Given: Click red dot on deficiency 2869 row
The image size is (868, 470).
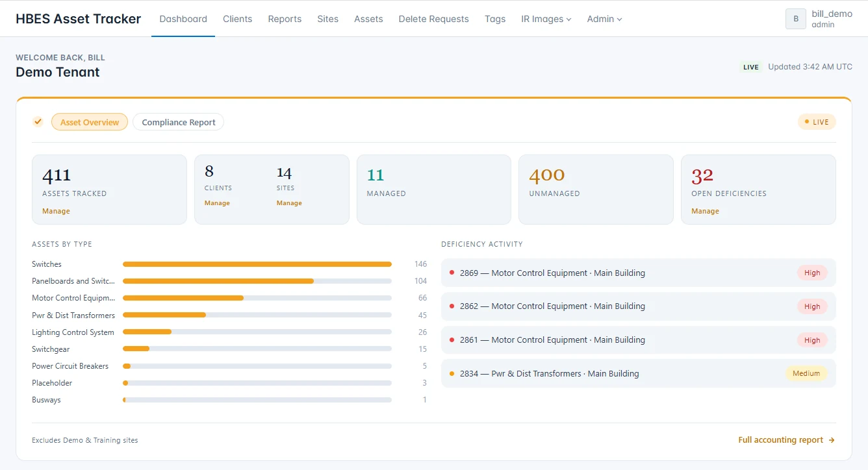Looking at the screenshot, I should (x=452, y=273).
